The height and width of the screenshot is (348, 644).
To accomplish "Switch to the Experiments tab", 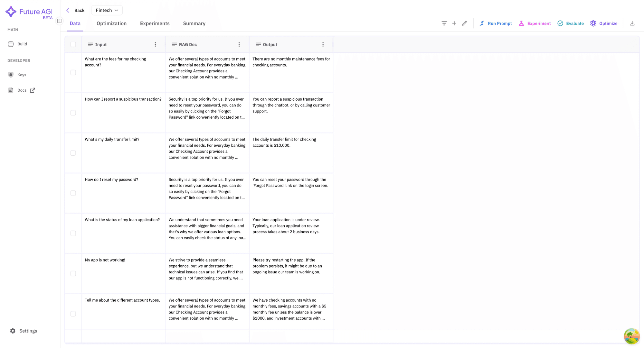I will 155,23.
